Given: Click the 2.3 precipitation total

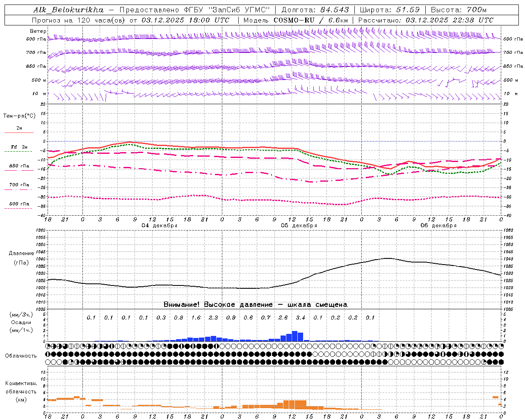Looking at the screenshot, I should point(213,318).
